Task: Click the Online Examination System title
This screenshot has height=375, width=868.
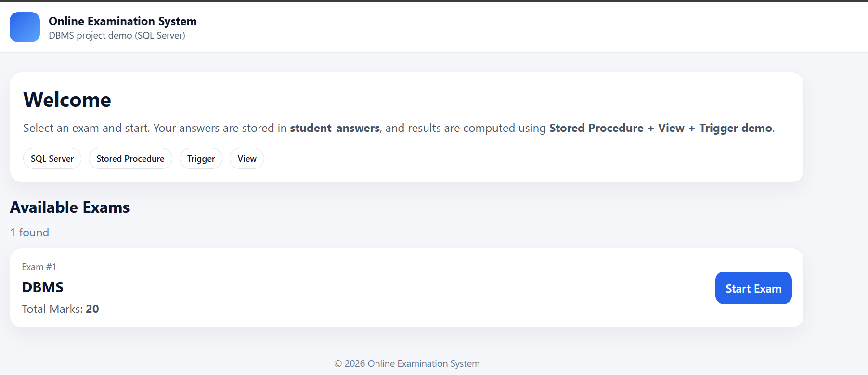Action: click(x=122, y=21)
